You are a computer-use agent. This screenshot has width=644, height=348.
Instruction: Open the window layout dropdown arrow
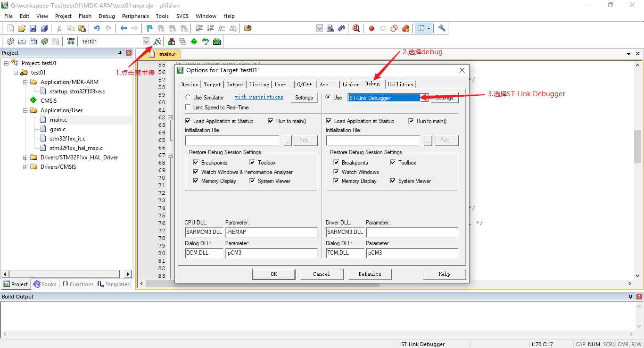pos(429,28)
